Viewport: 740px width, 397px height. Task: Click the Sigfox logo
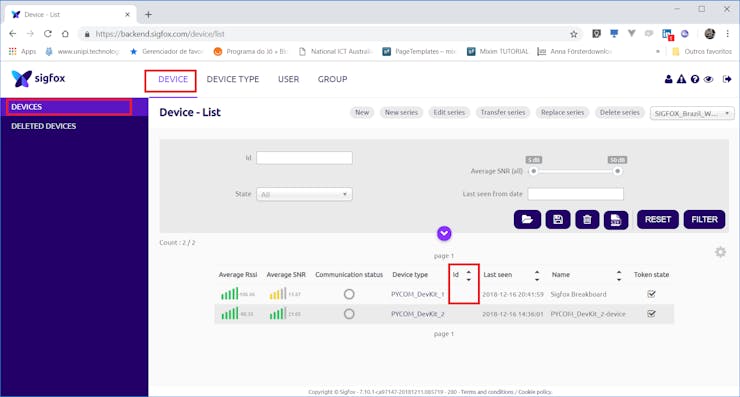pos(38,79)
